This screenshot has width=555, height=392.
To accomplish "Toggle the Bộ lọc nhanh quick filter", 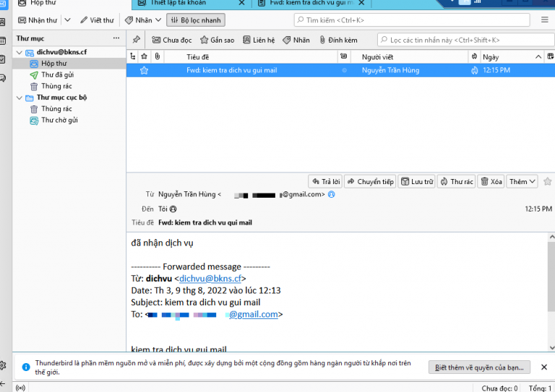I will (195, 20).
